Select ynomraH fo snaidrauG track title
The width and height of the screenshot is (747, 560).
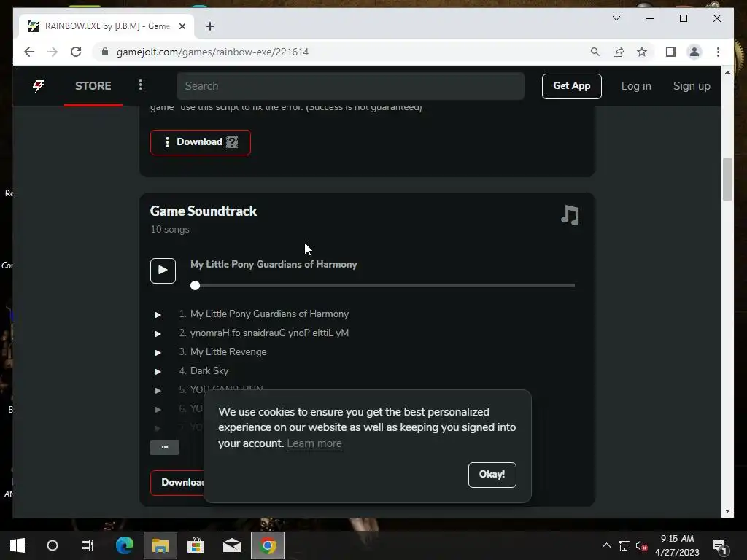coord(269,332)
